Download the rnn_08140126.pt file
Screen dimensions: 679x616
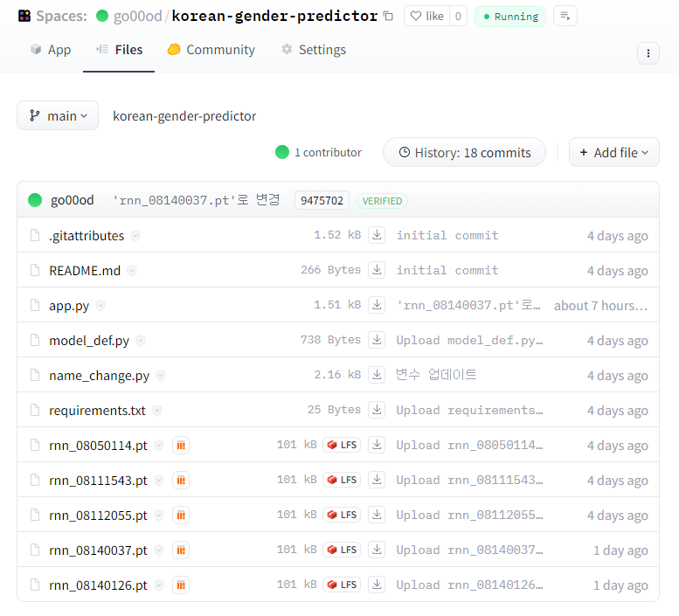tap(377, 585)
